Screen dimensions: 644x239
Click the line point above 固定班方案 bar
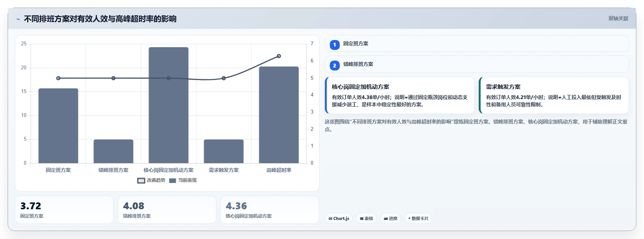tap(58, 78)
